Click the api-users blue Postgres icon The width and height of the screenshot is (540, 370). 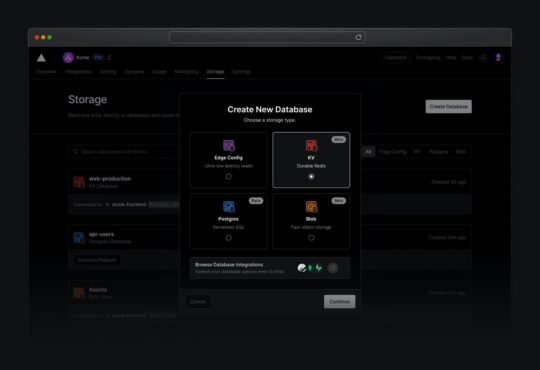(79, 237)
